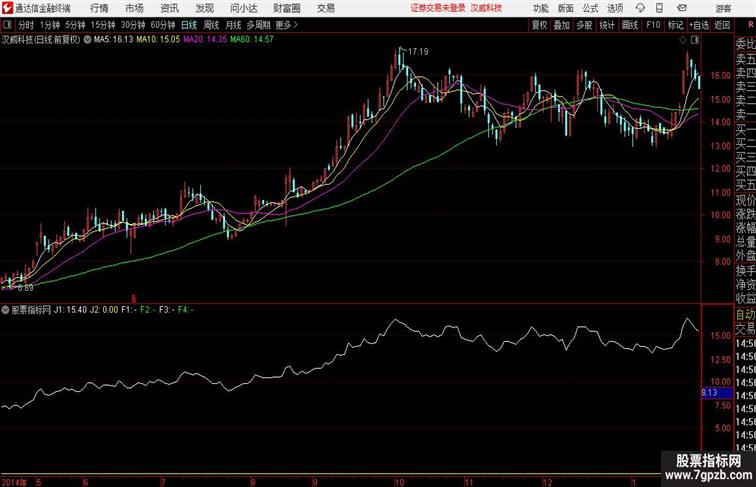Click the 统计 toolbar button
The width and height of the screenshot is (756, 487).
coord(607,25)
